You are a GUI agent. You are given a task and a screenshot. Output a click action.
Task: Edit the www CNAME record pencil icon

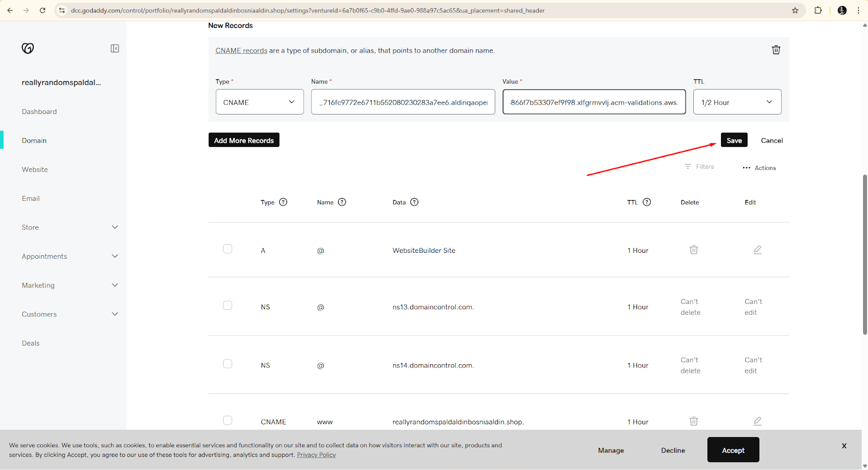point(757,421)
